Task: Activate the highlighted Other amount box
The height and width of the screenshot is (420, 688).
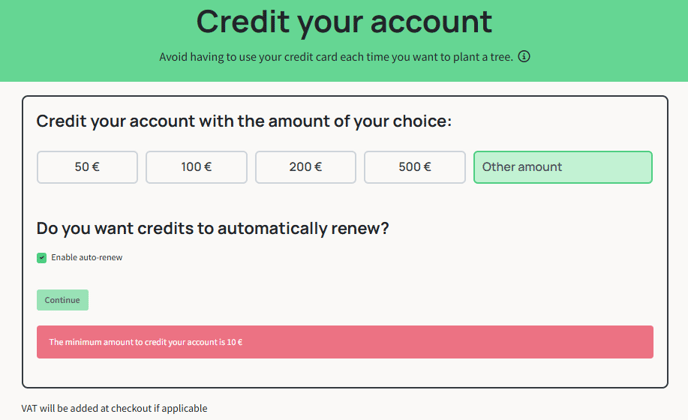Action: point(563,167)
